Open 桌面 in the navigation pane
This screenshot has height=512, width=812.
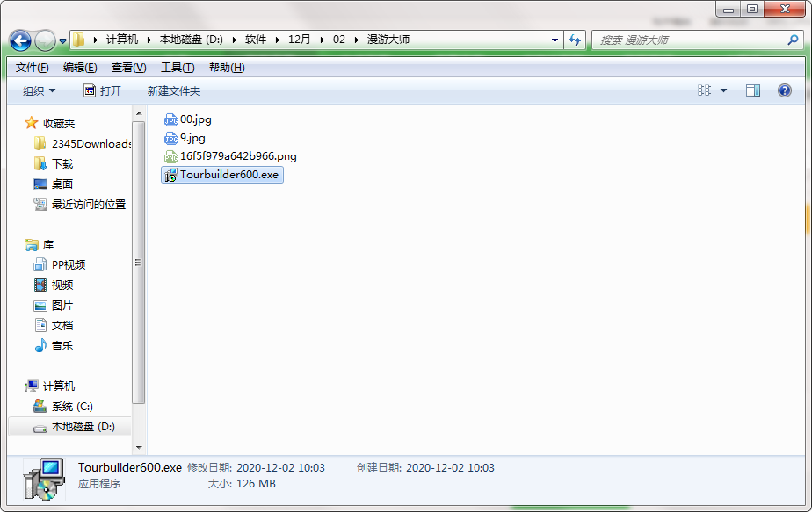point(54,184)
